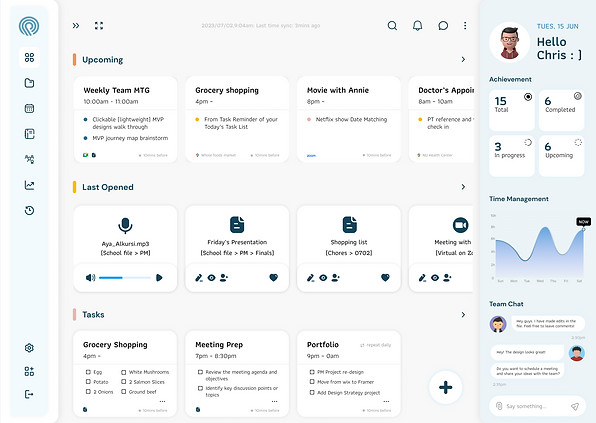Image resolution: width=596 pixels, height=423 pixels.
Task: Open the chat bubble icon in the header
Action: (443, 25)
